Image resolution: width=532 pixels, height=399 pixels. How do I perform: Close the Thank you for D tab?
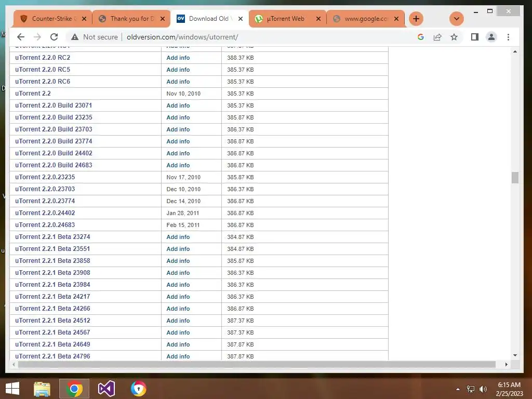coord(163,19)
